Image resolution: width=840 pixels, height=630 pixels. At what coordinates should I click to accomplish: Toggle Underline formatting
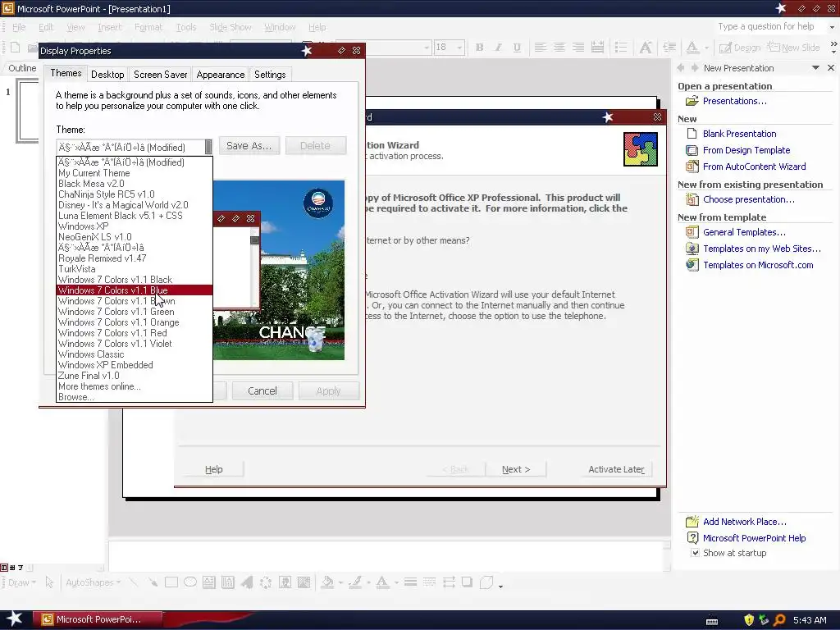(517, 47)
